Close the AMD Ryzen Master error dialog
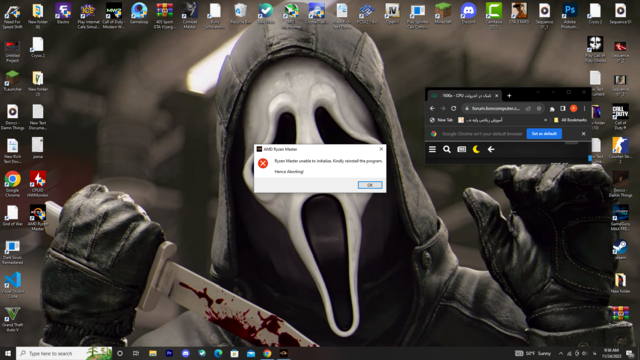The width and height of the screenshot is (640, 360). click(381, 149)
